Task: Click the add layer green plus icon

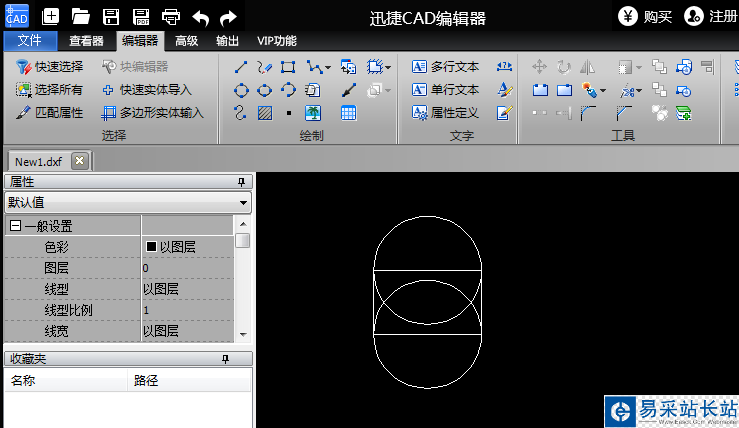Action: (683, 113)
